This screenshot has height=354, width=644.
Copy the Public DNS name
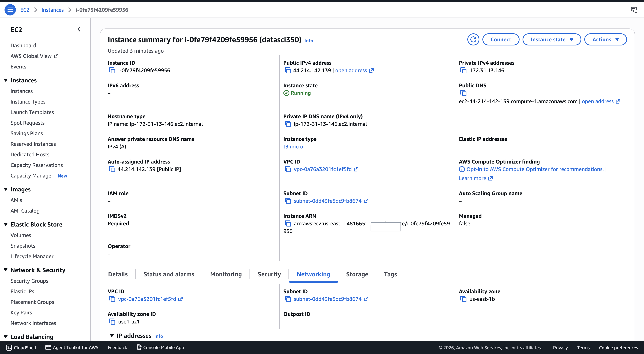click(x=463, y=93)
